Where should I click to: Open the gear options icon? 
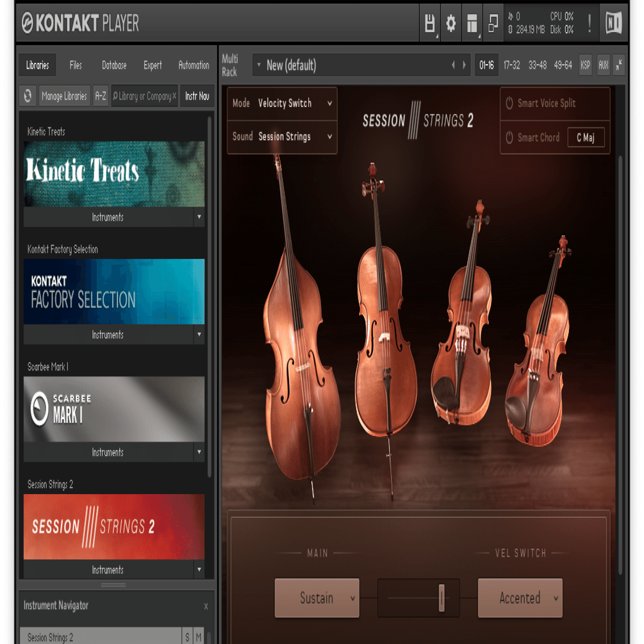[x=451, y=23]
